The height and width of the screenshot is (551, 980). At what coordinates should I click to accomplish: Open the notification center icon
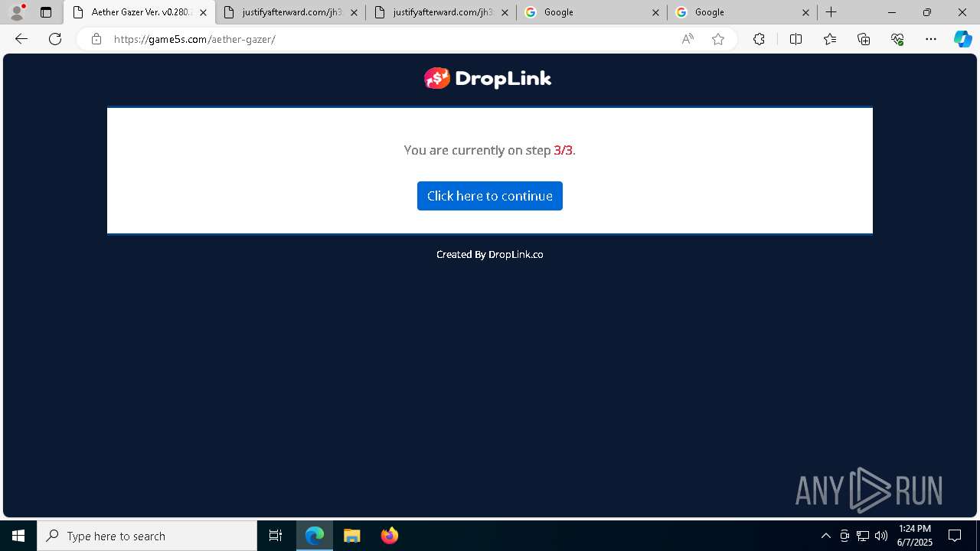point(955,536)
